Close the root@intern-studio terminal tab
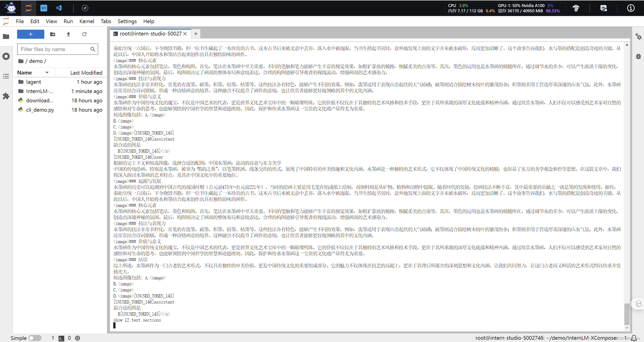 pyautogui.click(x=185, y=34)
